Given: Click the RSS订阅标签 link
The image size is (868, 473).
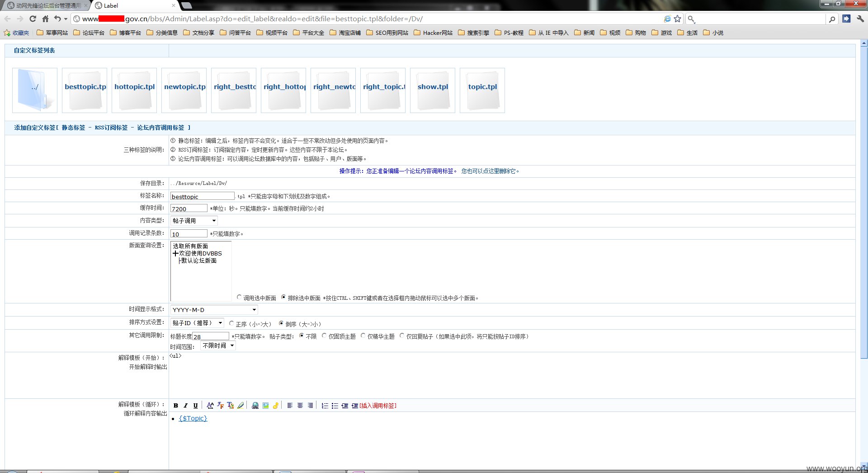Looking at the screenshot, I should [111, 128].
